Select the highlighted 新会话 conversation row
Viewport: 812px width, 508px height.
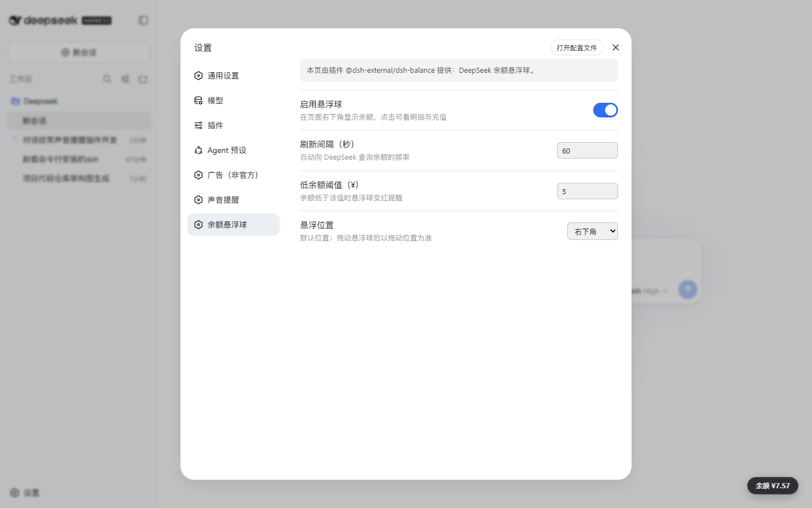pos(79,121)
